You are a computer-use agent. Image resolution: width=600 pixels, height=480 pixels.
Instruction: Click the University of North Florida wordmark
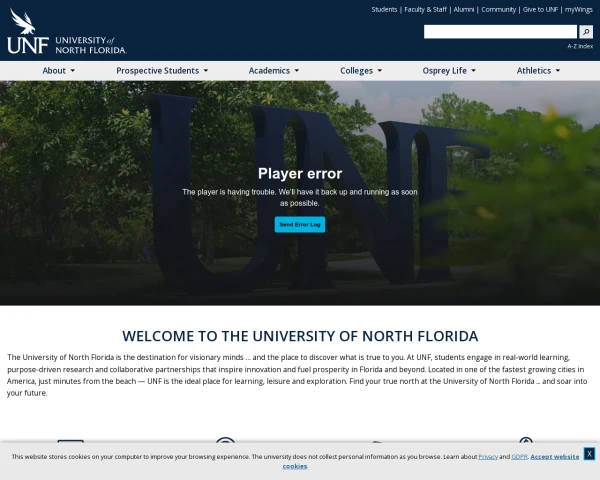pos(91,45)
